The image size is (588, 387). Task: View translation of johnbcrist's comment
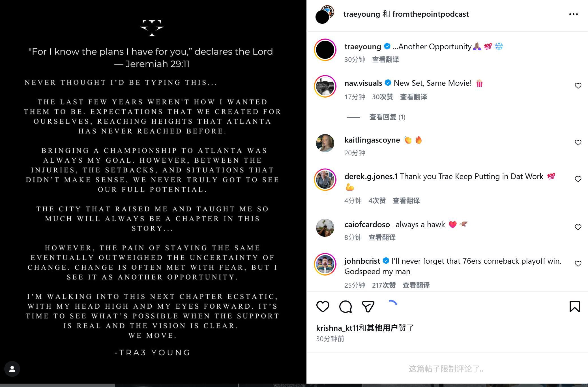tap(416, 285)
